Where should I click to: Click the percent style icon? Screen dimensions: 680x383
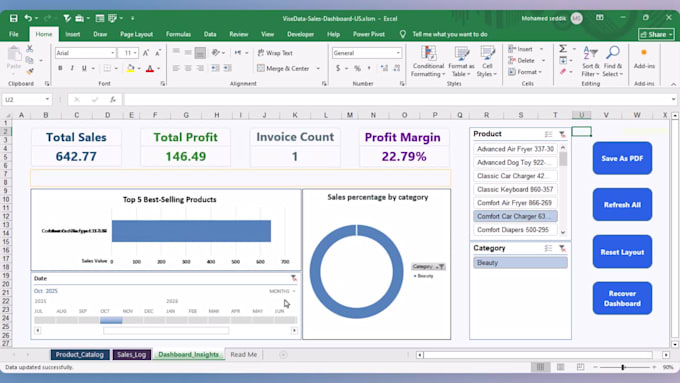pyautogui.click(x=357, y=68)
